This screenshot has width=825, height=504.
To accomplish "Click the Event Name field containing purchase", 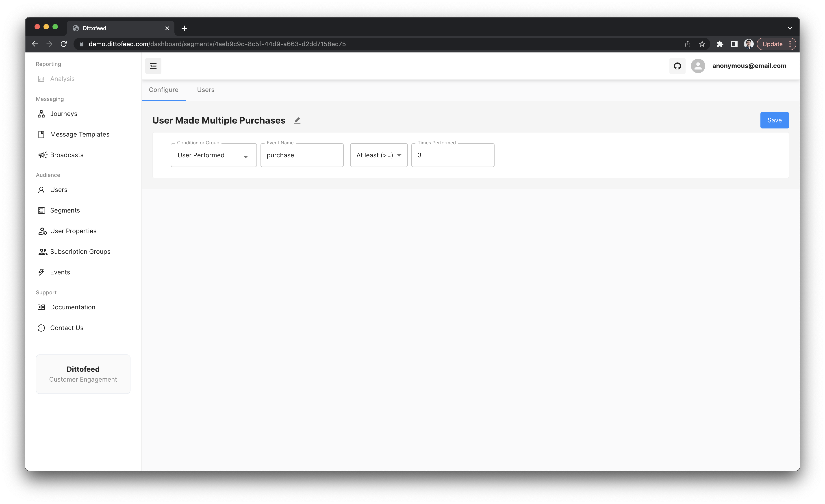I will 302,155.
